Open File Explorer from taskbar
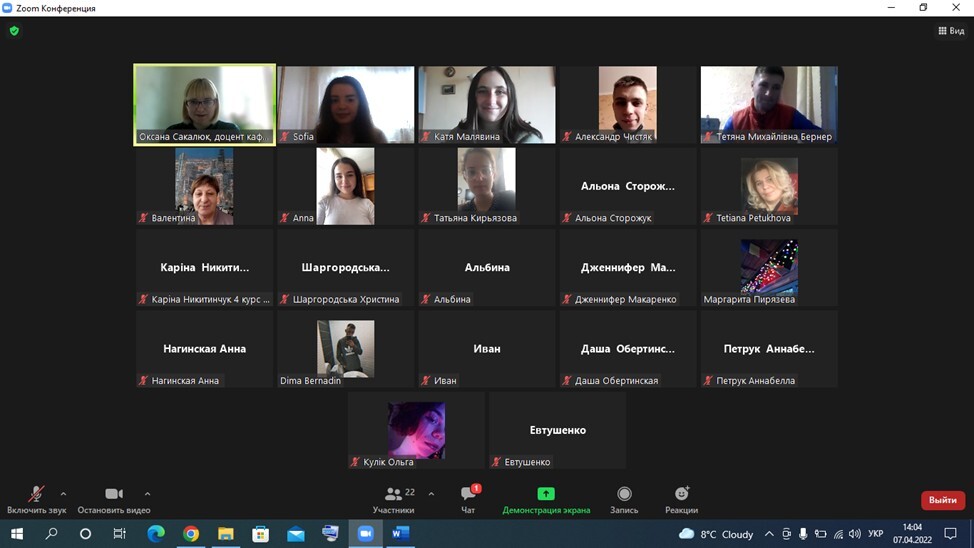The width and height of the screenshot is (974, 548). [x=225, y=534]
